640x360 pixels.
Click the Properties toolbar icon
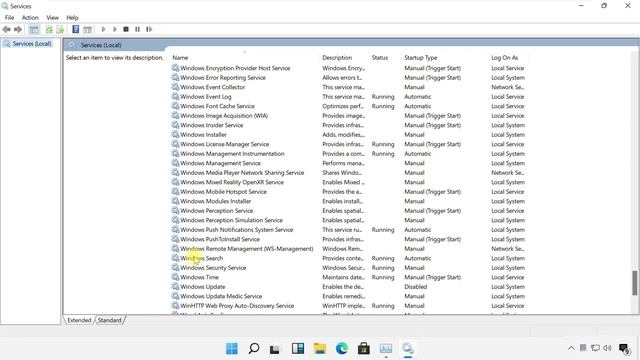(x=87, y=29)
